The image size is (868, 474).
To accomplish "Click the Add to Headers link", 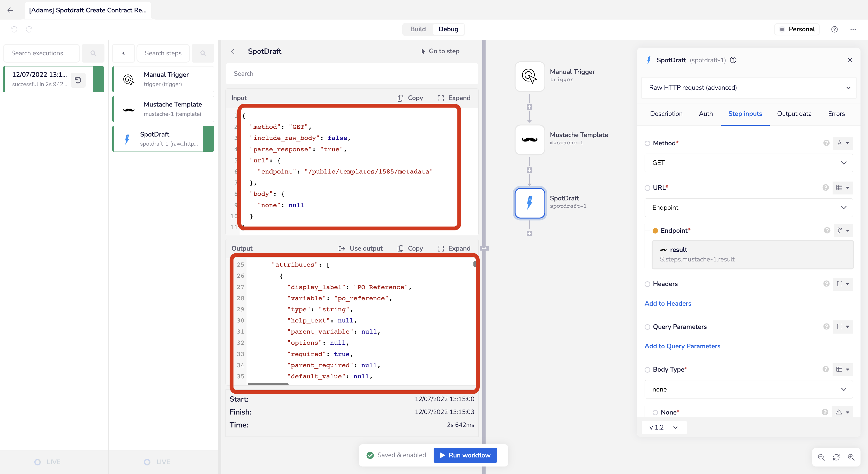I will 668,304.
